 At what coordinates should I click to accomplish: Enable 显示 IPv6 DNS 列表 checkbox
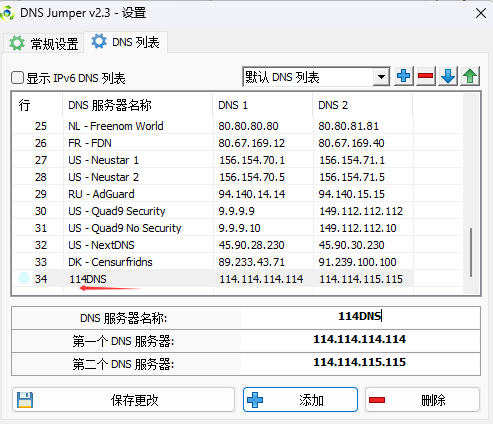click(17, 78)
